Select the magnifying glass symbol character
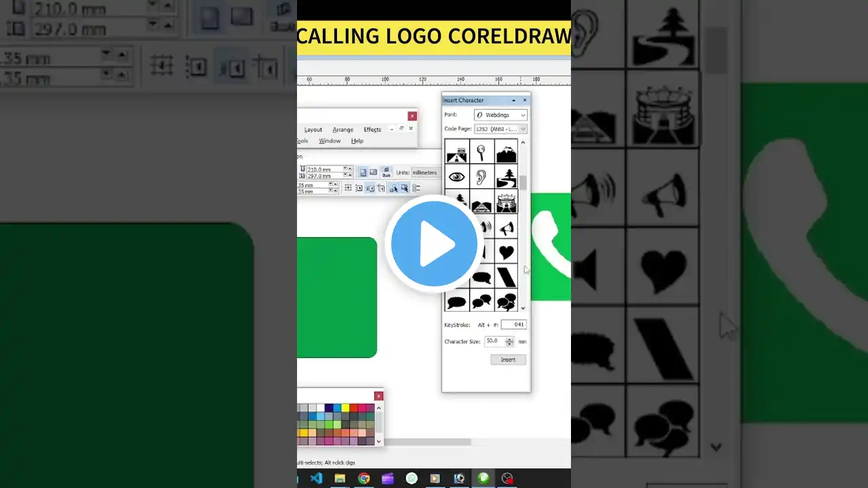The height and width of the screenshot is (488, 868). [481, 152]
